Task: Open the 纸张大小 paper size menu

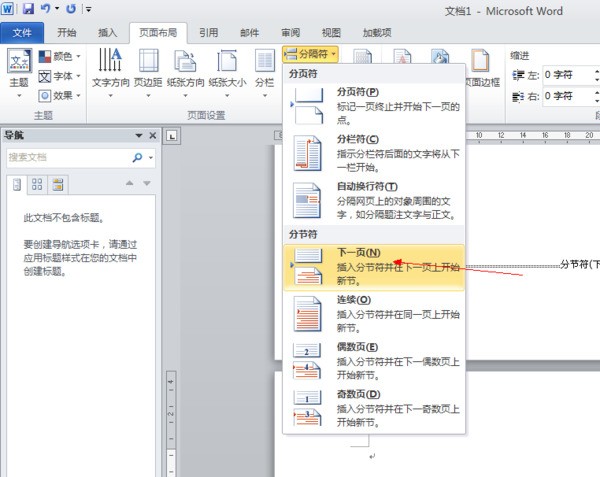Action: tap(227, 73)
